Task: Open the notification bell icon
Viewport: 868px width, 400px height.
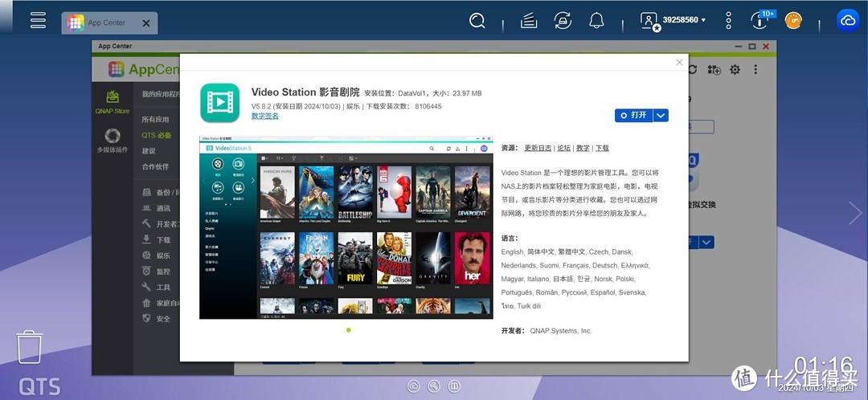Action: 596,21
